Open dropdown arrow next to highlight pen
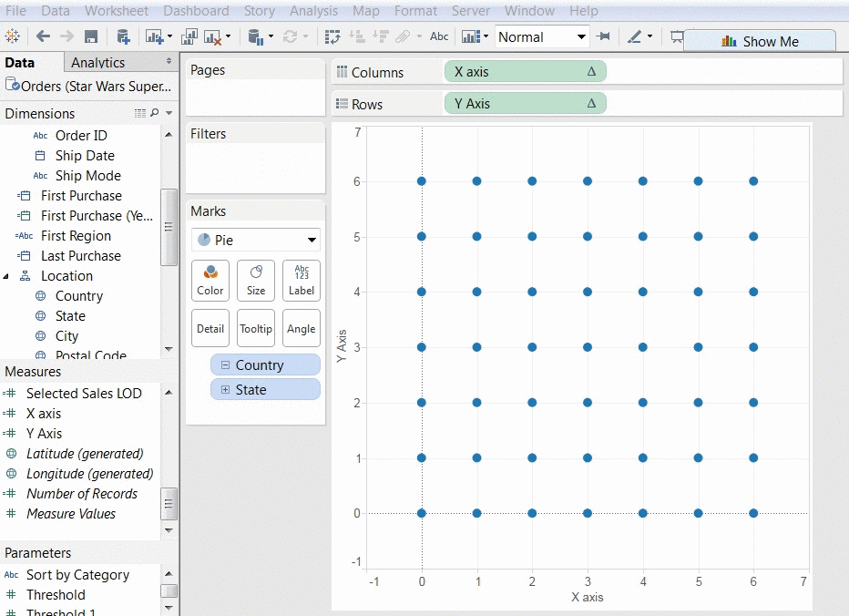Viewport: 849px width, 616px height. click(x=650, y=36)
